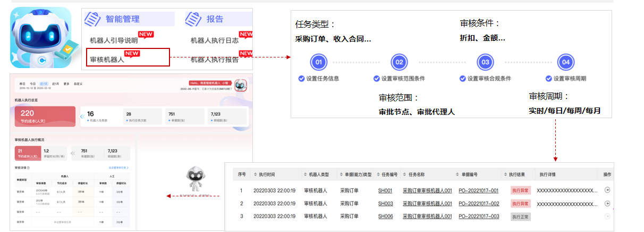
Task: Toggle the 设置审核范围条件 check mark
Action: point(377,78)
